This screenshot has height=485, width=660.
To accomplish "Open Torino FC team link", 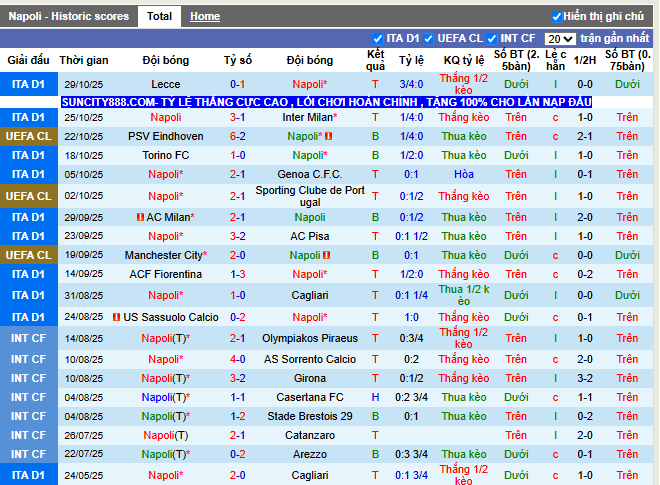I will [x=166, y=155].
